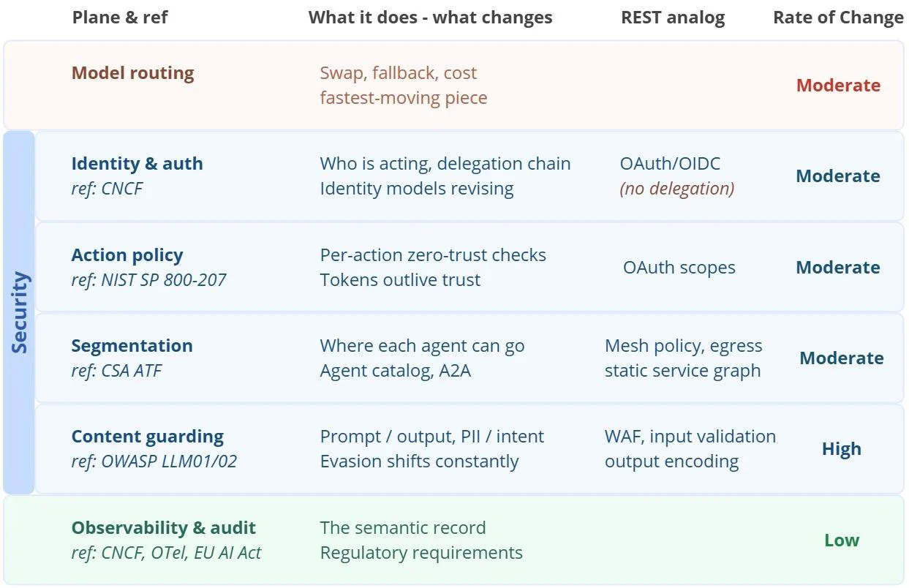Click the (no delegation) italic note
Viewport: 909px width, 588px height.
coord(677,189)
